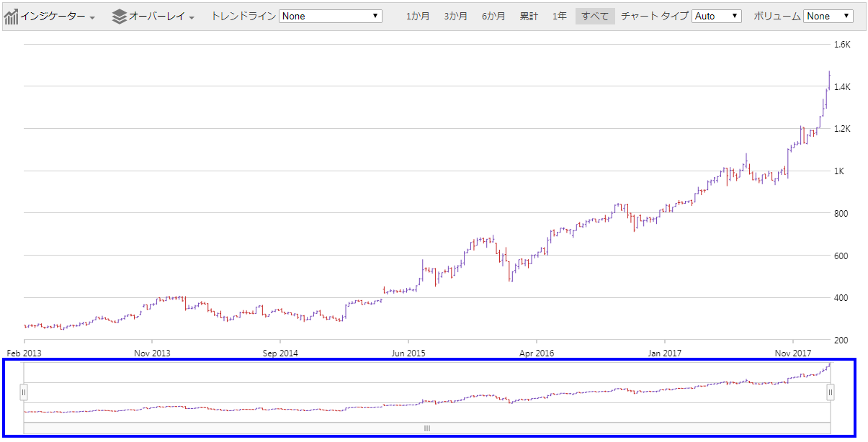868x442 pixels.
Task: Select the 6か月 range tab
Action: 493,15
